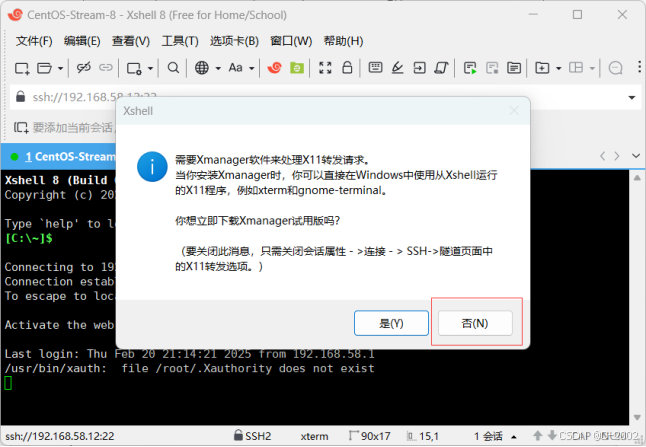Click the Reconnect chain-link icon
This screenshot has height=447, width=646.
(105, 67)
